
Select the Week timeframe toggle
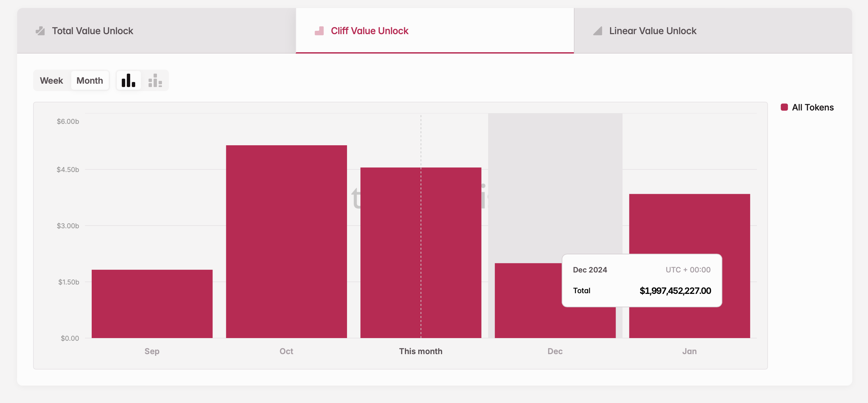pos(52,81)
